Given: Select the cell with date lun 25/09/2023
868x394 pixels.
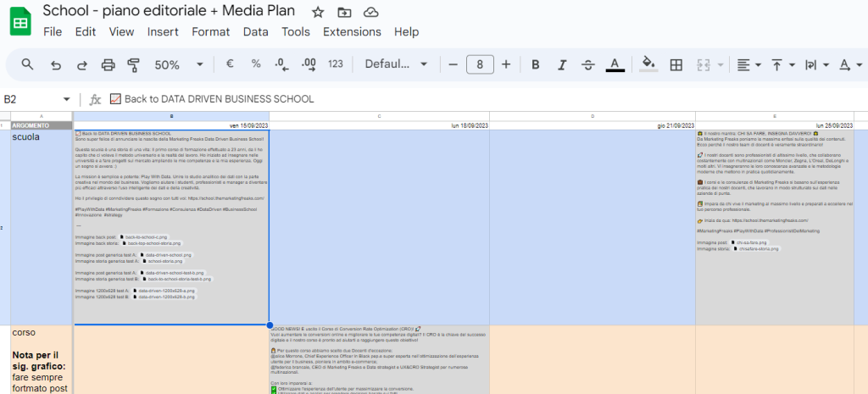Looking at the screenshot, I should tap(775, 125).
